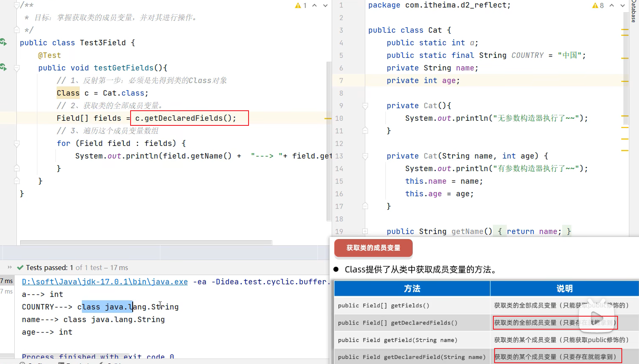The width and height of the screenshot is (639, 364).
Task: Click green checkmark beside Tests passed
Action: point(20,268)
